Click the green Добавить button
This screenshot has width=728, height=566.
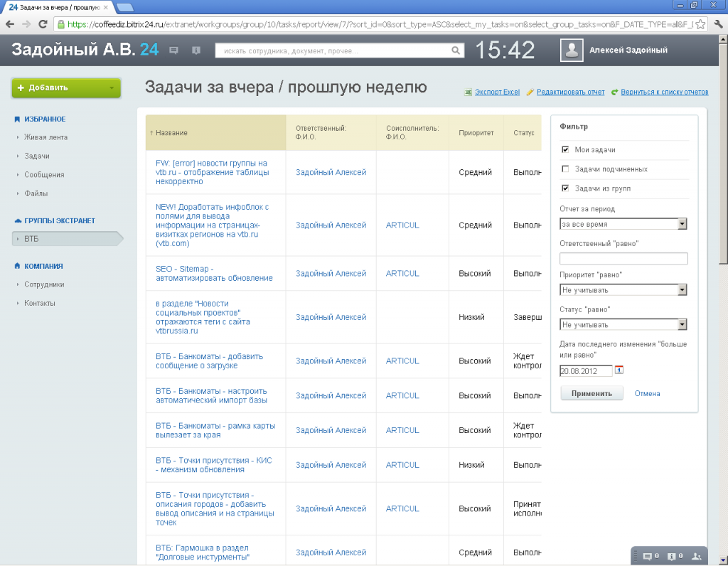[66, 87]
